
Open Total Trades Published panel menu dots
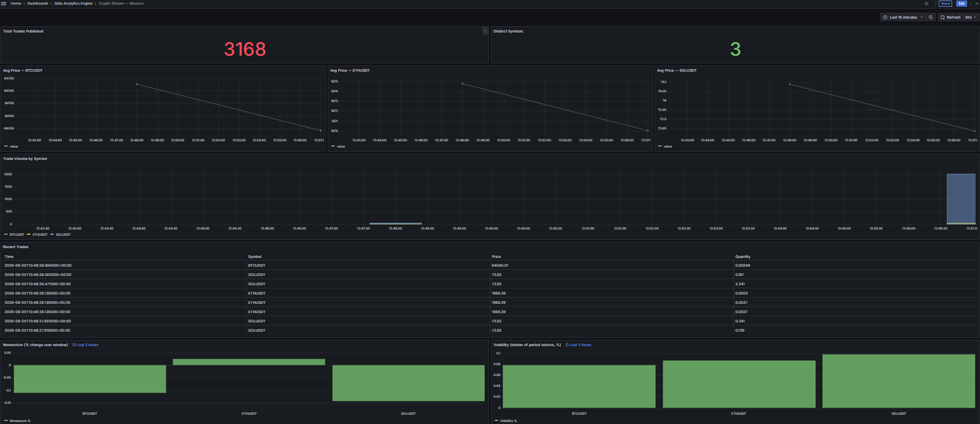[x=485, y=31]
